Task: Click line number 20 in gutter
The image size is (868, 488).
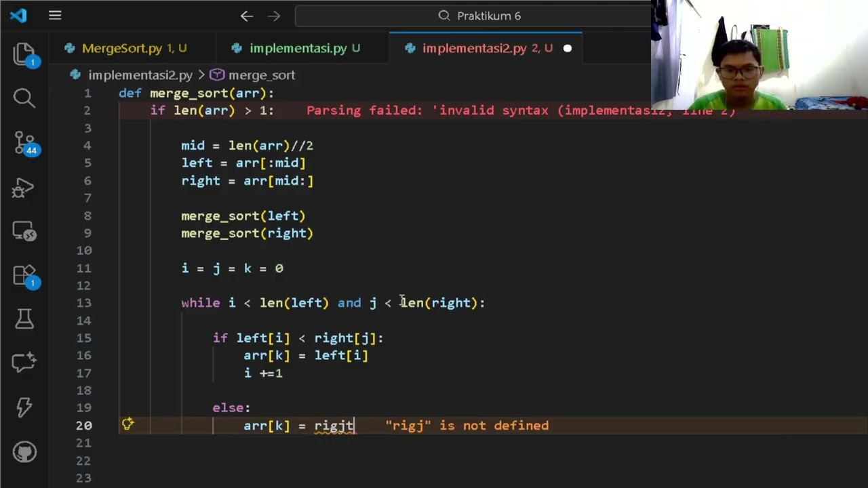Action: (x=84, y=426)
